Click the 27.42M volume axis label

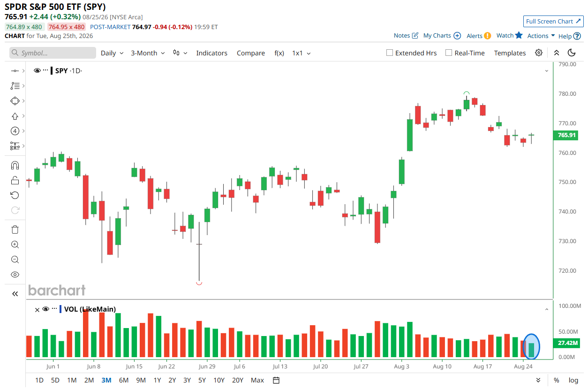click(566, 343)
